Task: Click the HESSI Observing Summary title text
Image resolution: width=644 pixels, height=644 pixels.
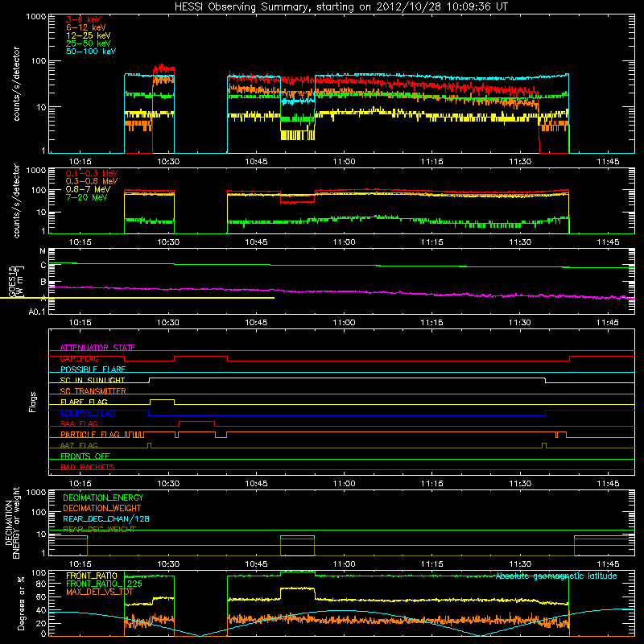Action: [341, 7]
